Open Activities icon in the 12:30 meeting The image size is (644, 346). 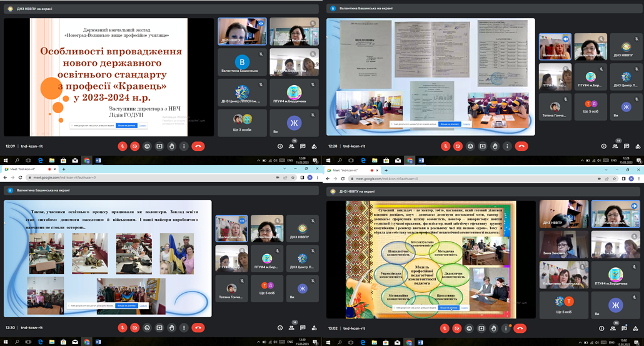click(314, 327)
